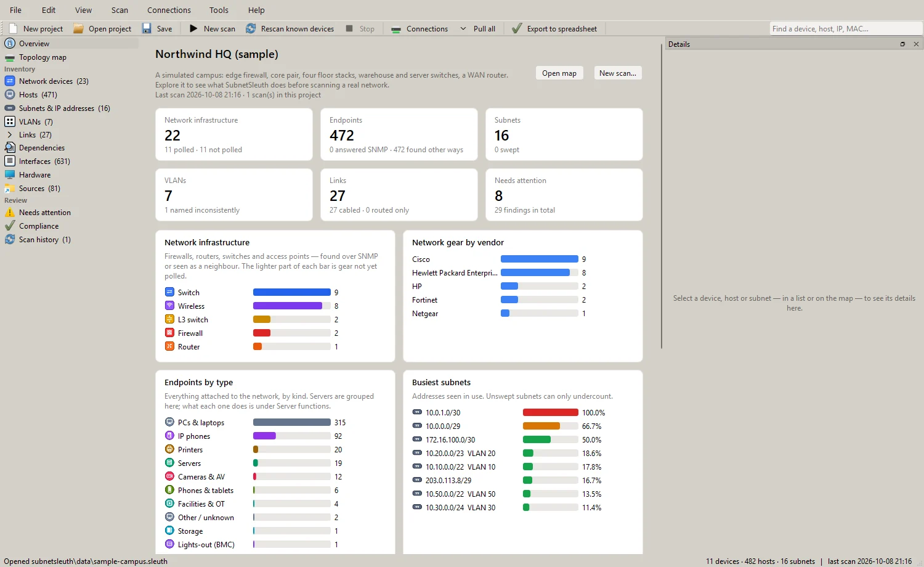924x567 pixels.
Task: Click the Stop scan toolbar button
Action: coord(360,28)
